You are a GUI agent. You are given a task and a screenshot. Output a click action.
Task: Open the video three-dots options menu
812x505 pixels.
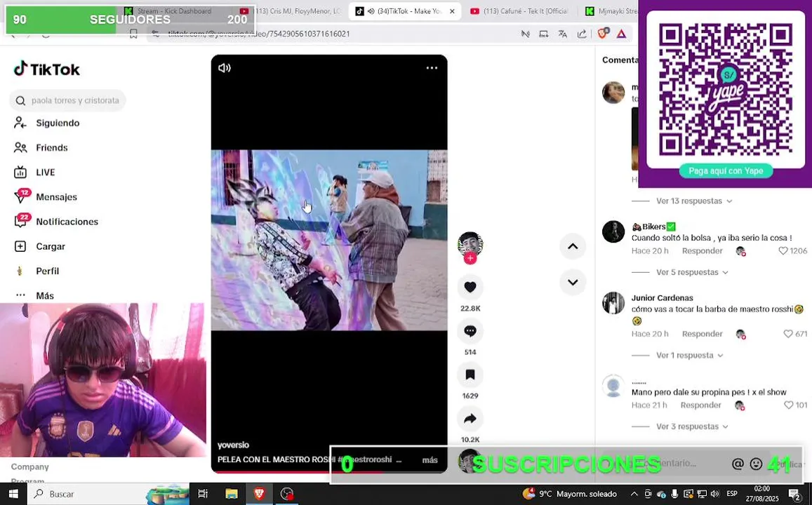click(432, 68)
